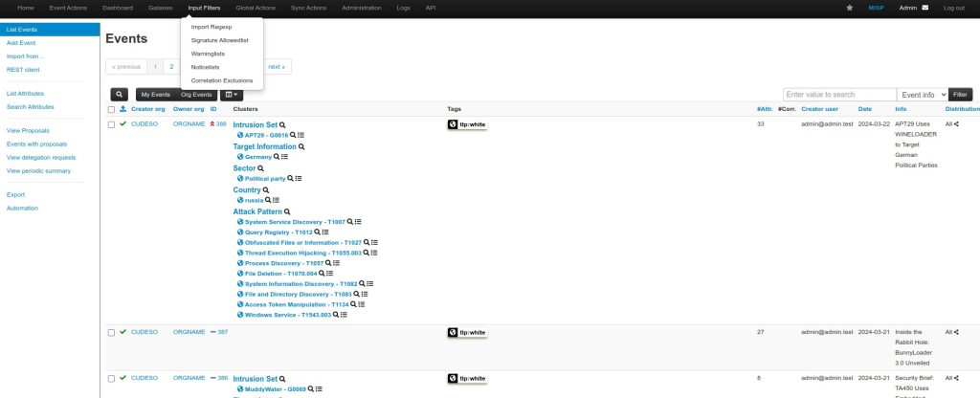The width and height of the screenshot is (980, 398).
Task: Click the magnifier next to System Service Discovery - T1007
Action: tap(350, 222)
